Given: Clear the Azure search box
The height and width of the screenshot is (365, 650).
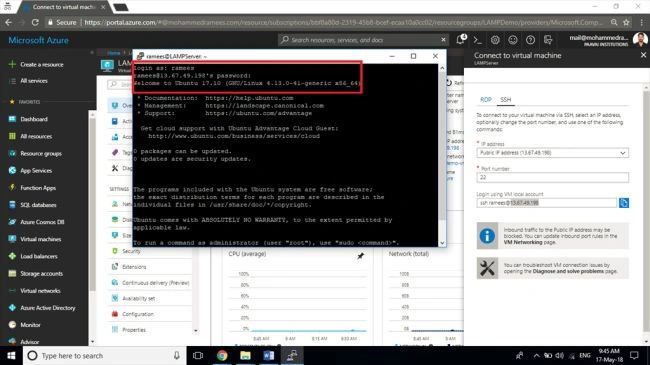Looking at the screenshot, I should 443,40.
